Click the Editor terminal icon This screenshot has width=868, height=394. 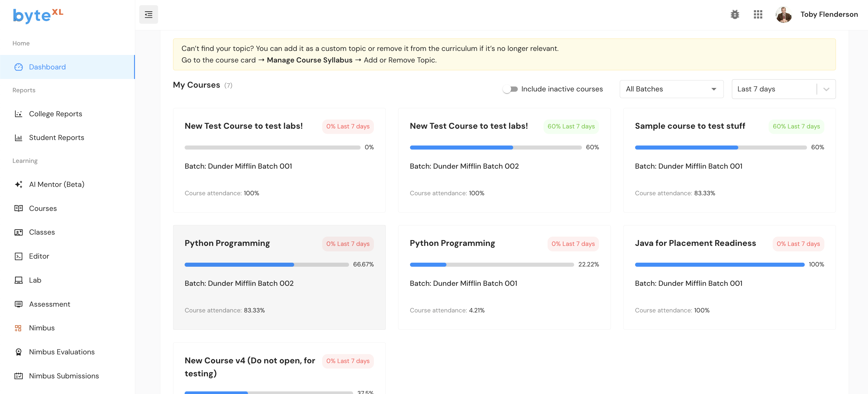pyautogui.click(x=18, y=256)
